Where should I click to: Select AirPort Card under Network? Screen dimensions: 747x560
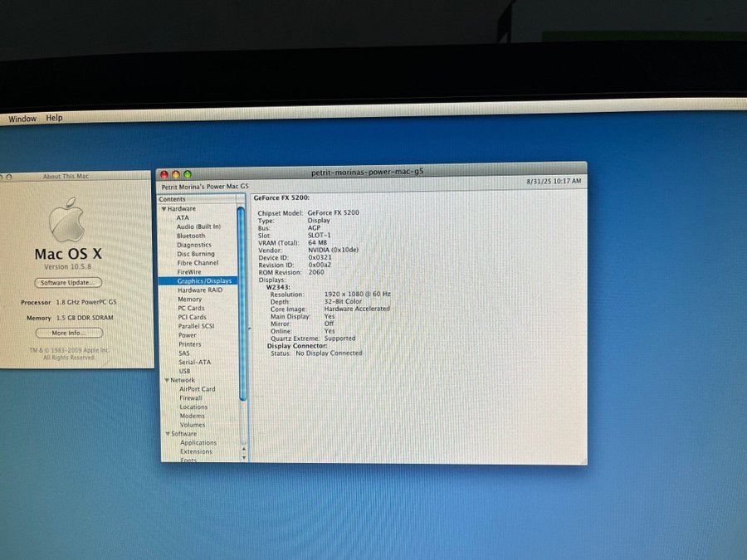pyautogui.click(x=198, y=389)
